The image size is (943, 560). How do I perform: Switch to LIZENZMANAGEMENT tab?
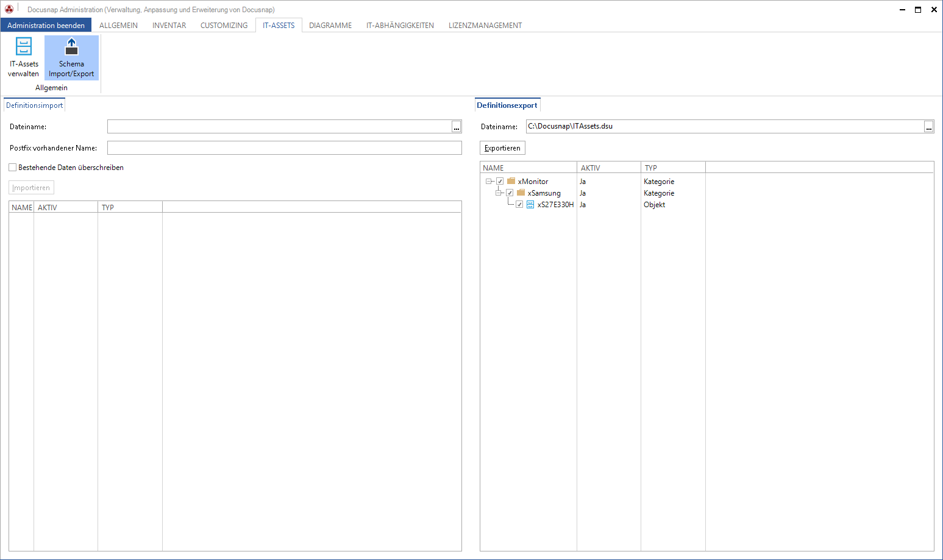485,26
